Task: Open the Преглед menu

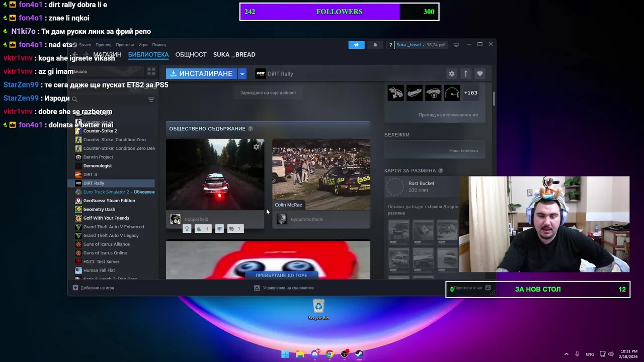Action: [103, 45]
